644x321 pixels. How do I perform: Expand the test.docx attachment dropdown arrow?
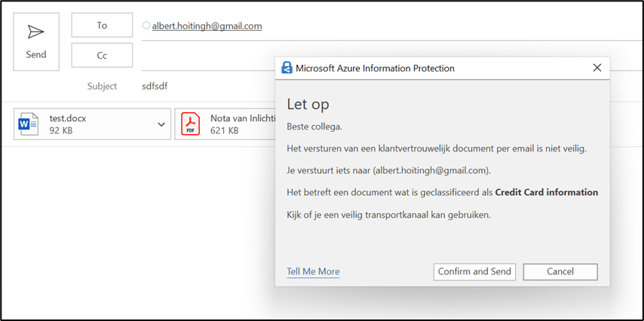(x=161, y=124)
